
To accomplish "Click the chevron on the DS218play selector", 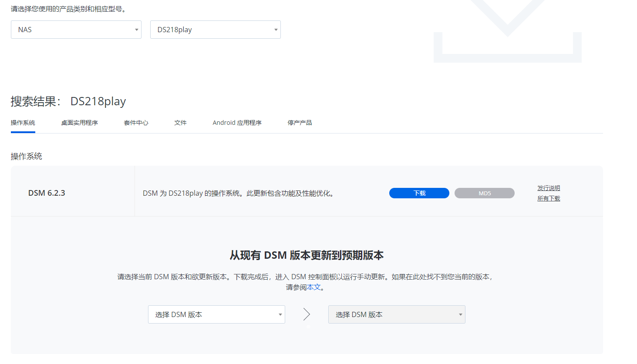I will (x=275, y=30).
